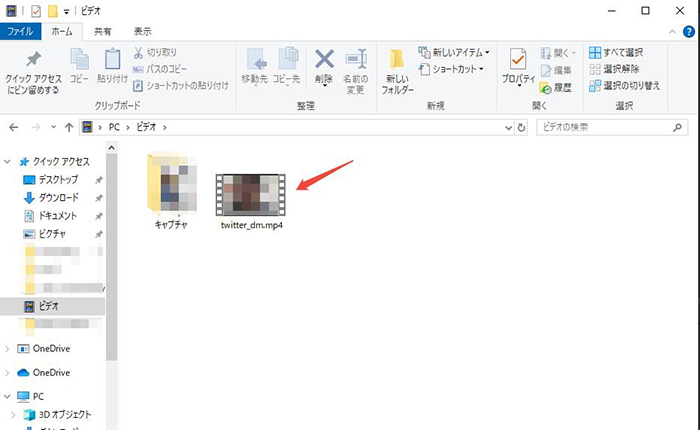The width and height of the screenshot is (700, 430).
Task: Expand 3D Objects (3D オブジェクト) node
Action: pos(13,415)
